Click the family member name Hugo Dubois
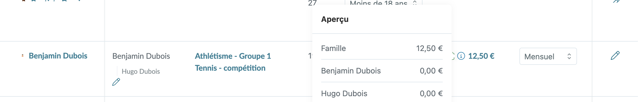Viewport: 644px width, 102px height. click(x=141, y=71)
